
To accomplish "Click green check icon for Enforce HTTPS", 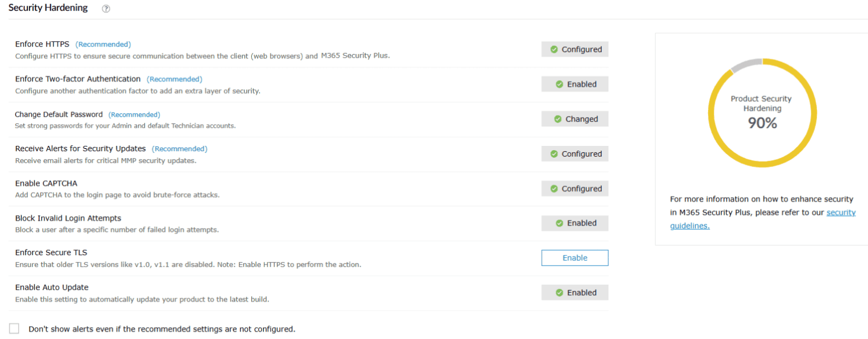I will 554,49.
